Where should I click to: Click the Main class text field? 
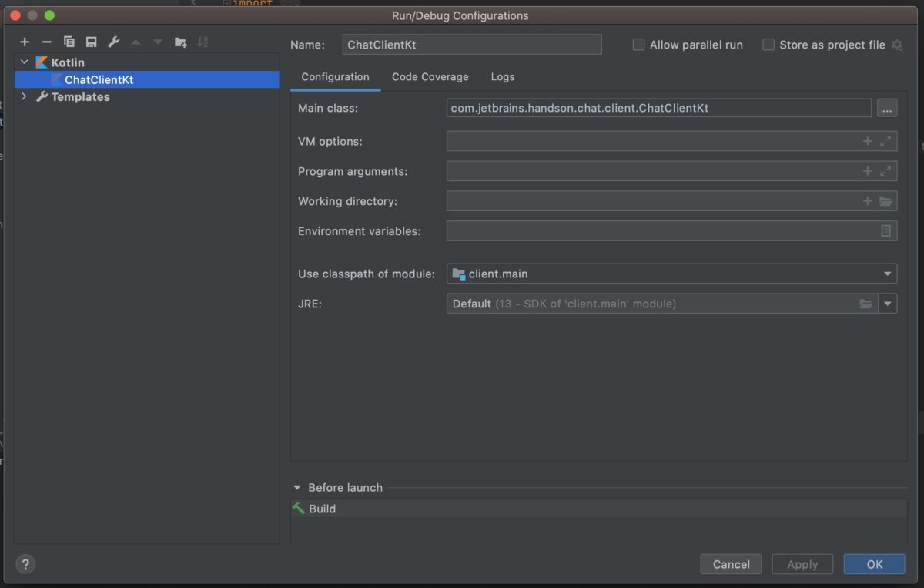659,108
